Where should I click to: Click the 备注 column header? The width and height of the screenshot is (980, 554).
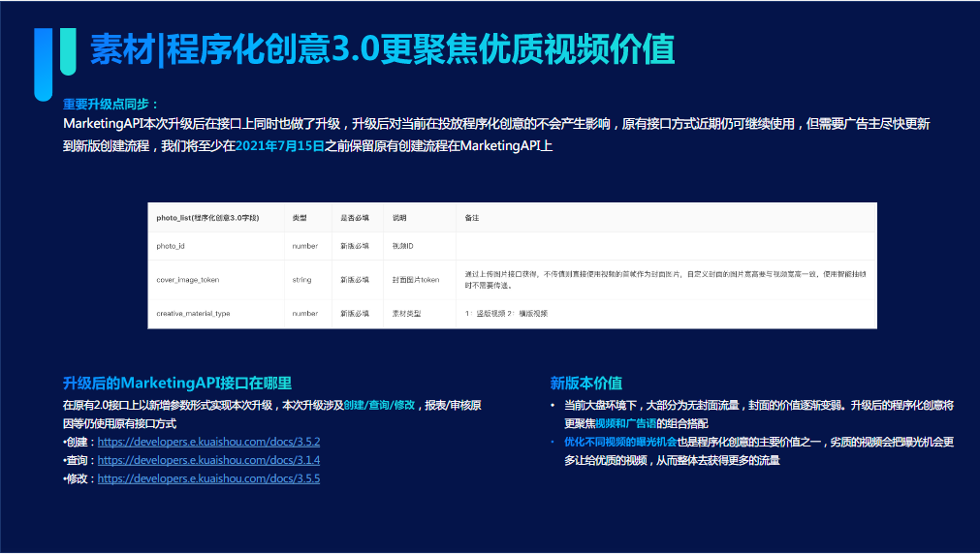pyautogui.click(x=472, y=218)
